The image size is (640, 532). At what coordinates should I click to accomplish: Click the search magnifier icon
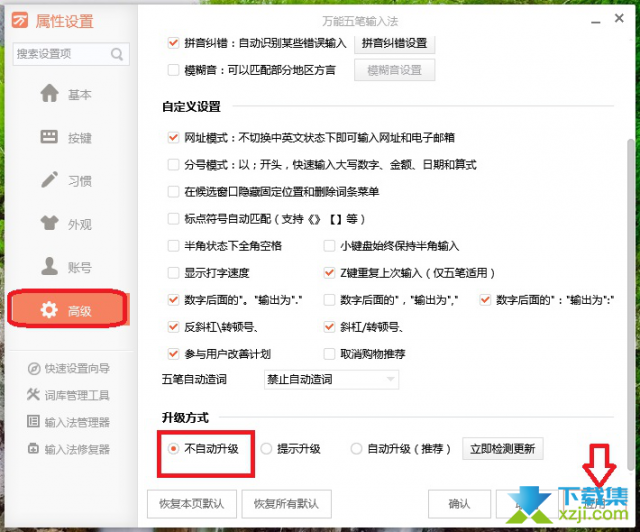[117, 54]
